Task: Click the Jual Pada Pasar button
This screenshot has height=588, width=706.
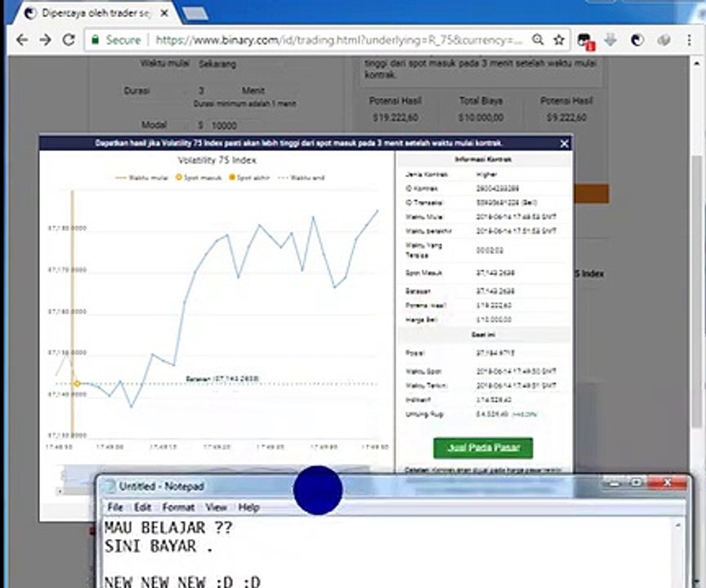Action: [483, 448]
